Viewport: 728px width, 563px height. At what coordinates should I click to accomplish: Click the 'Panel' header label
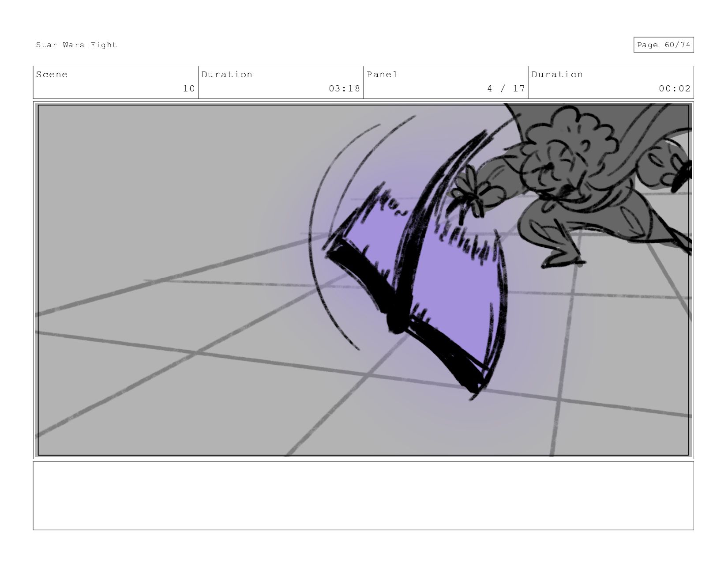click(x=382, y=75)
